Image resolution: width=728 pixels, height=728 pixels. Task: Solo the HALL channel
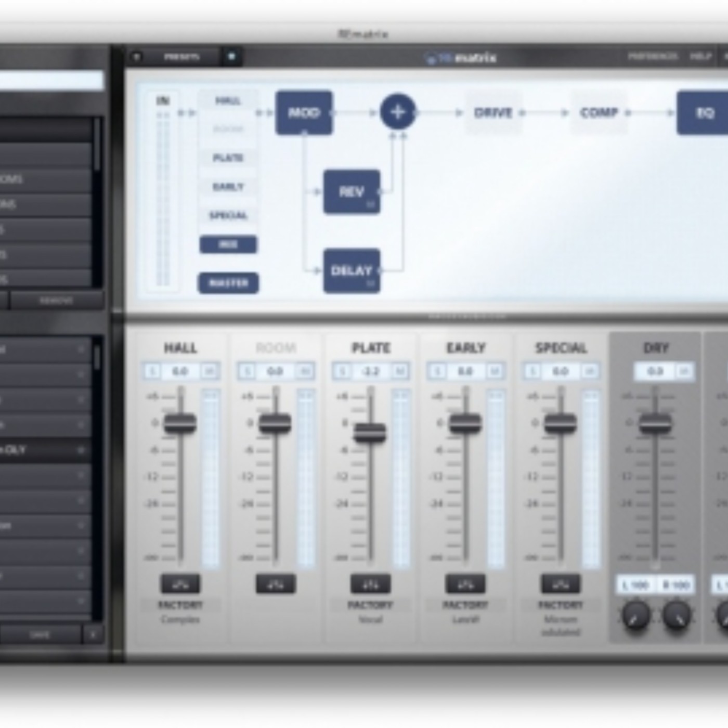(x=152, y=371)
